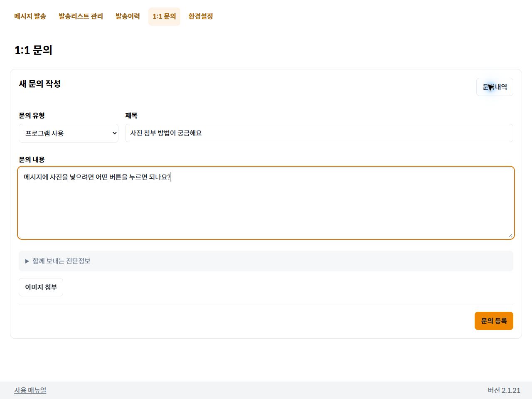
Task: Submit with the 문의 등록 button
Action: point(494,321)
